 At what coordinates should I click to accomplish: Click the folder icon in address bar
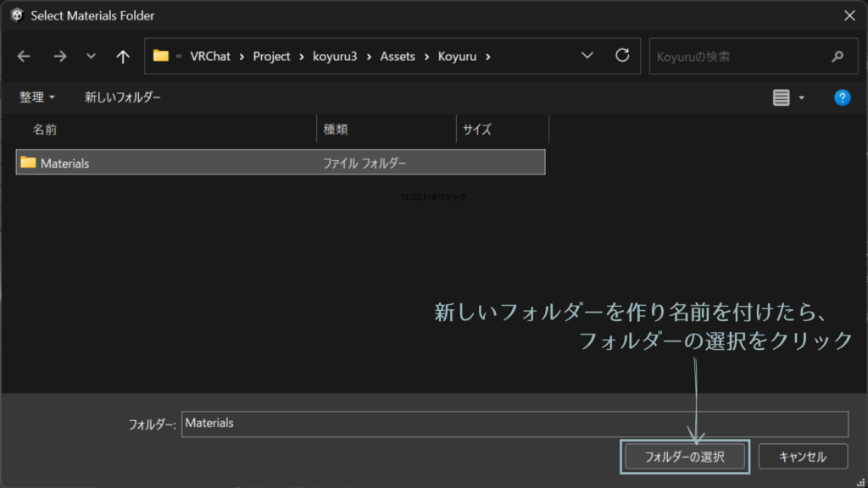(161, 56)
